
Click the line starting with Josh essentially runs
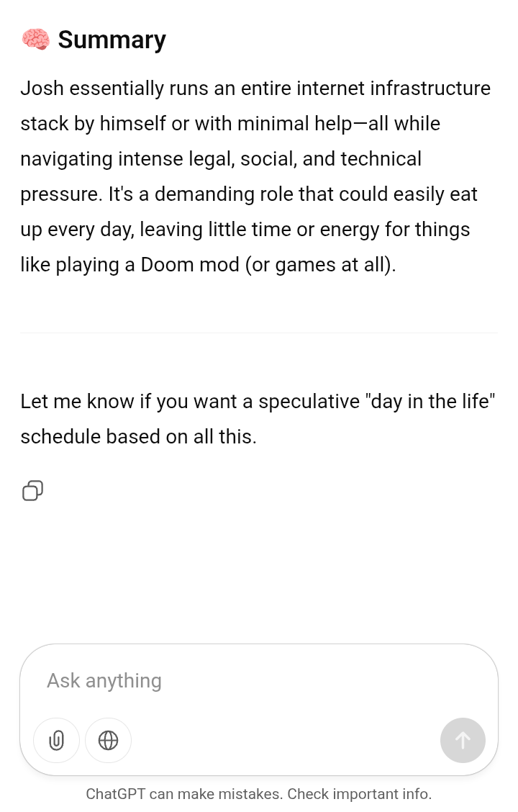pyautogui.click(x=255, y=89)
